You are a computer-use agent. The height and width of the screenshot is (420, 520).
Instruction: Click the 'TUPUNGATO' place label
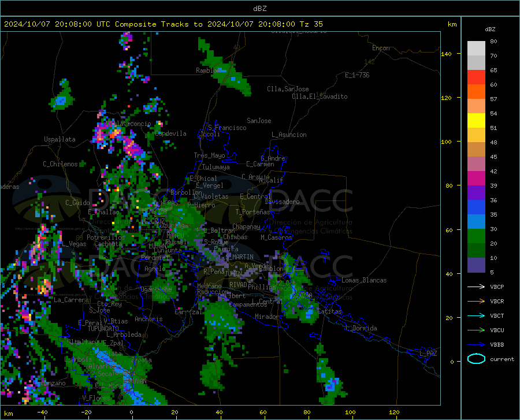(103, 329)
